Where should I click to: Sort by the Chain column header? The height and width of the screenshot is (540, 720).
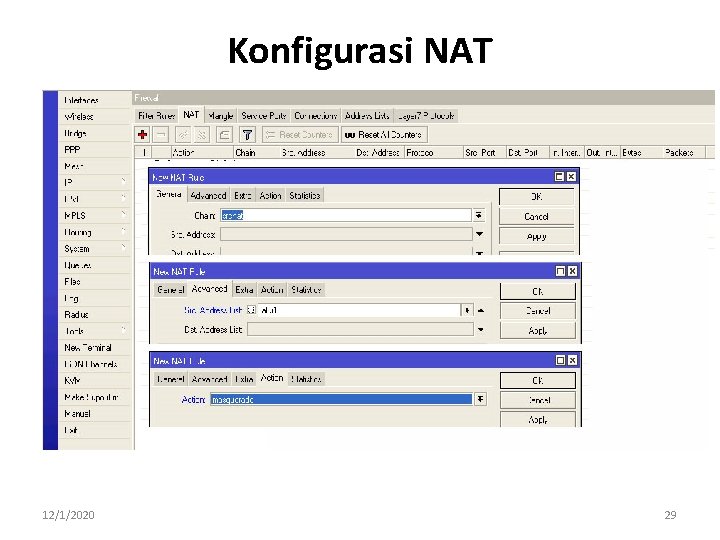coord(256,152)
